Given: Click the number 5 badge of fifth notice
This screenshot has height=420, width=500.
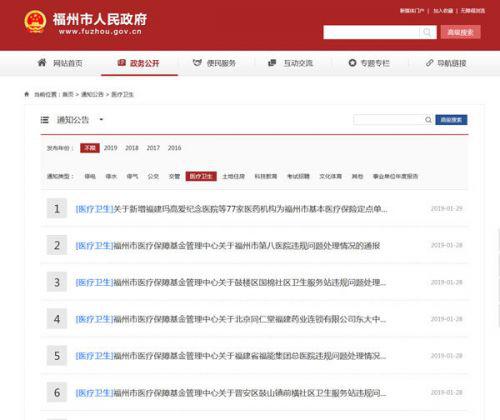Looking at the screenshot, I should [57, 356].
